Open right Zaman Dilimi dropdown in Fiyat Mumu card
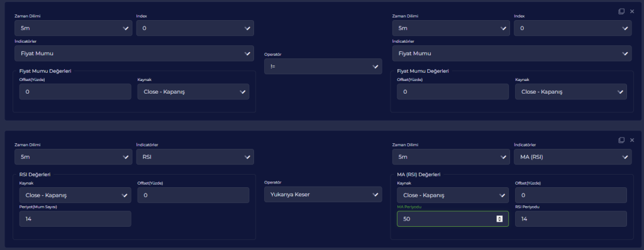The image size is (644, 250). (451, 28)
